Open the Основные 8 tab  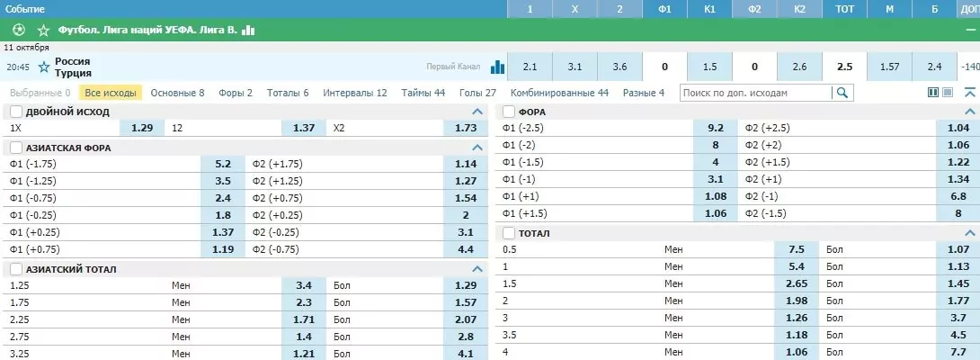click(177, 93)
